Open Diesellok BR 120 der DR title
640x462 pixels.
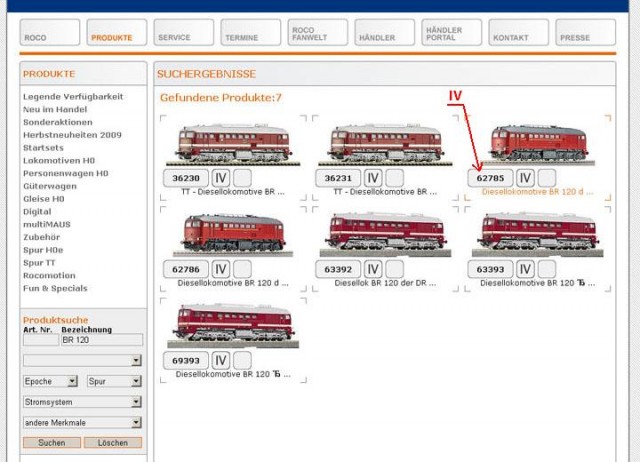(x=385, y=283)
